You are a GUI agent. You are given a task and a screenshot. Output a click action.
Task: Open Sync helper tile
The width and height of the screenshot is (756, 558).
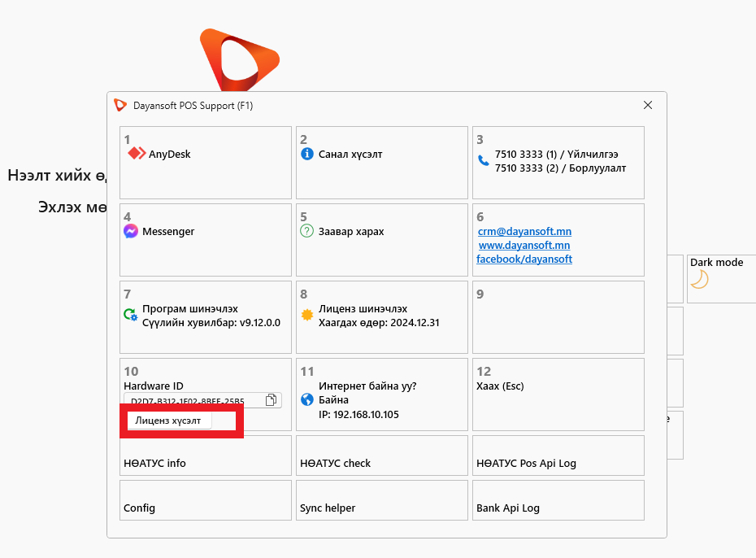point(382,500)
